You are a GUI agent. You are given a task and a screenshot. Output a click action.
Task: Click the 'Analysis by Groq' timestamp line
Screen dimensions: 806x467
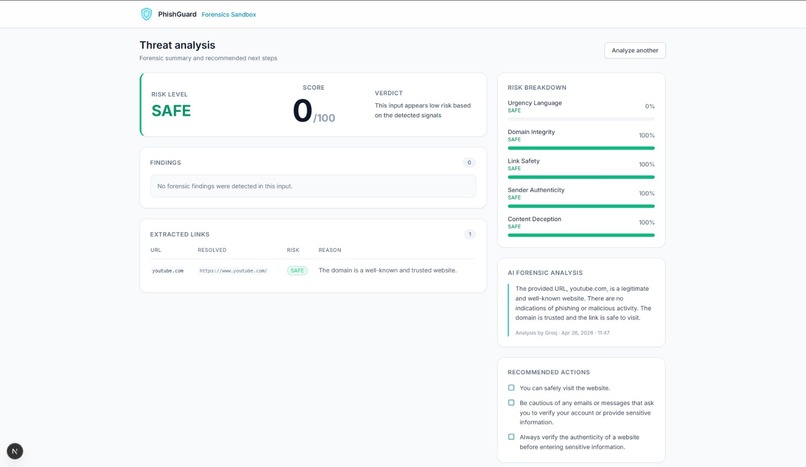(562, 333)
